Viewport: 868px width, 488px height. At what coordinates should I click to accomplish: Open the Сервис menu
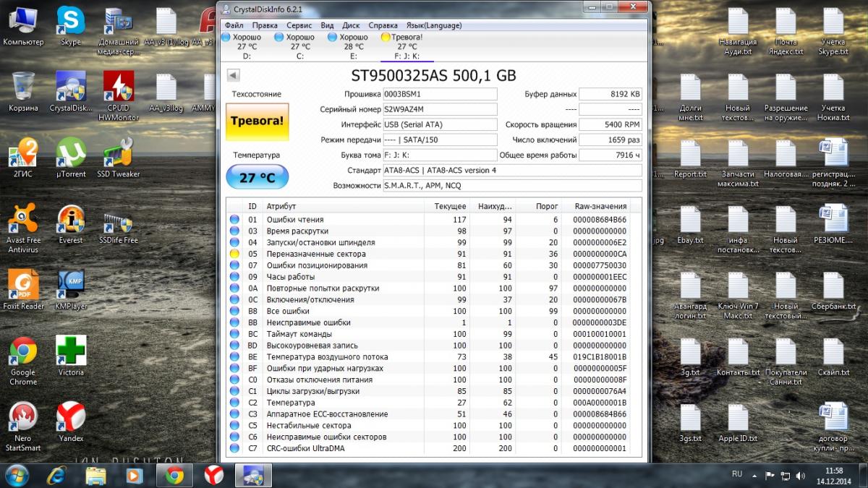tap(299, 25)
